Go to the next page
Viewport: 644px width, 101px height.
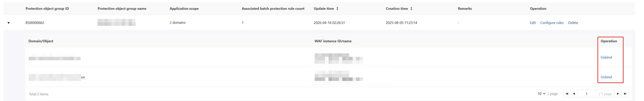(618, 94)
